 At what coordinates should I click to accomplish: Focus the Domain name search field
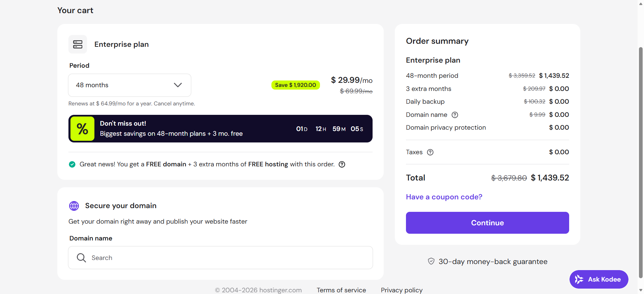221,258
